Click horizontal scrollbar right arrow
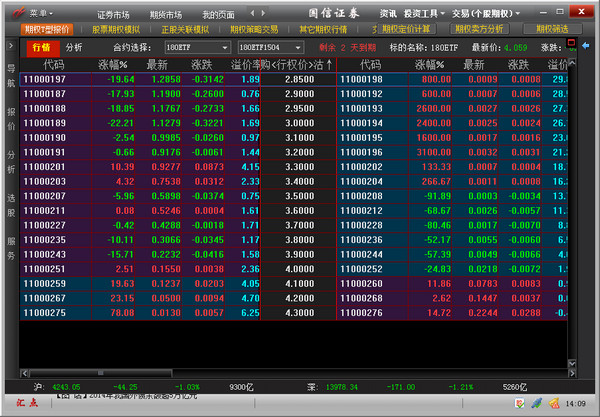Screen dimensions: 600x417 (572, 373)
